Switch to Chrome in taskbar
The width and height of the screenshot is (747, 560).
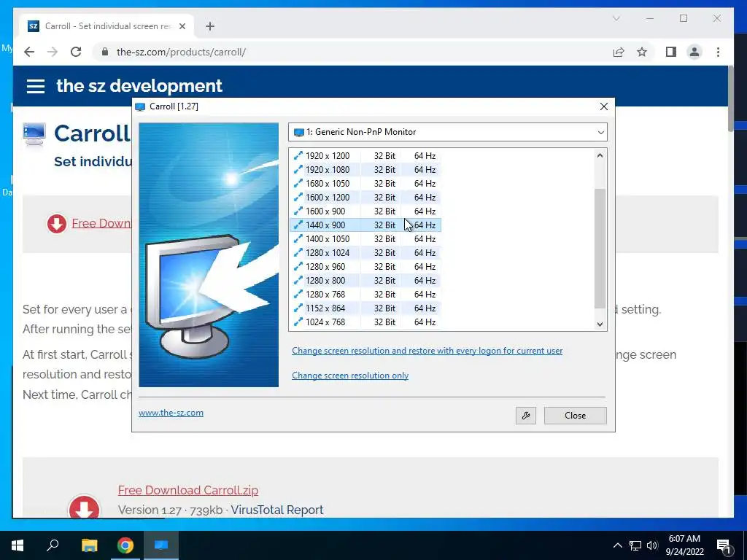[x=125, y=545]
